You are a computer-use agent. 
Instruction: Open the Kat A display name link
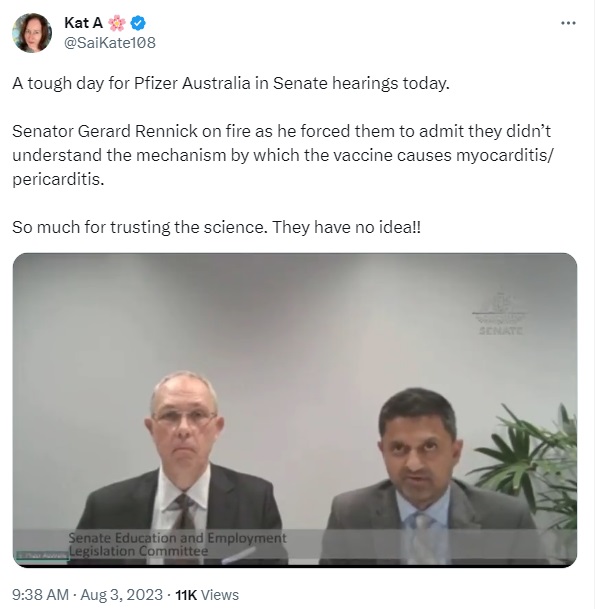click(x=83, y=23)
